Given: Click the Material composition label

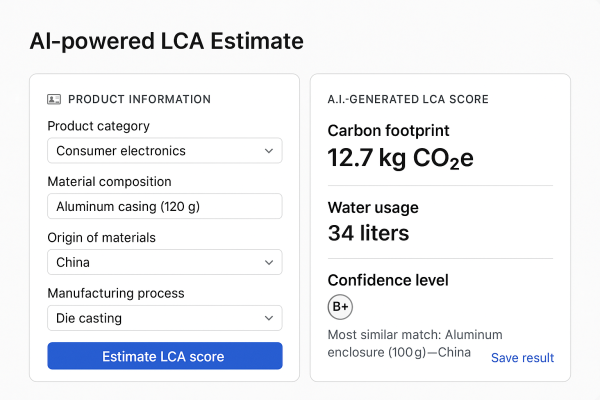Looking at the screenshot, I should point(109,182).
